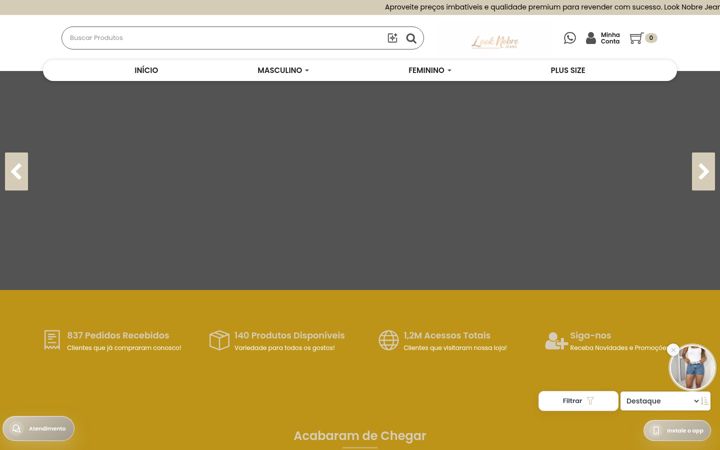
Task: Click the Instale o app button
Action: pos(677,430)
